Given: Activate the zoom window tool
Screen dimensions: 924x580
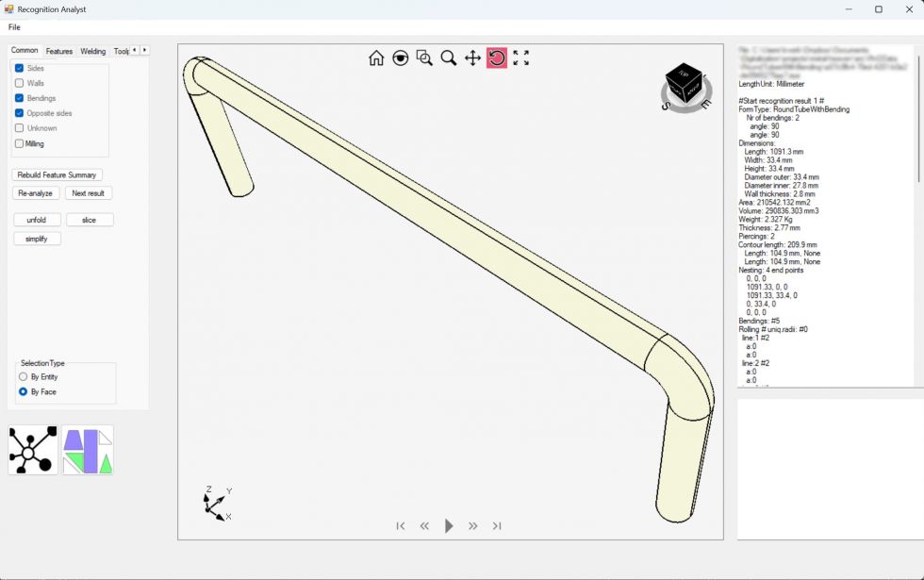Looking at the screenshot, I should tap(424, 58).
